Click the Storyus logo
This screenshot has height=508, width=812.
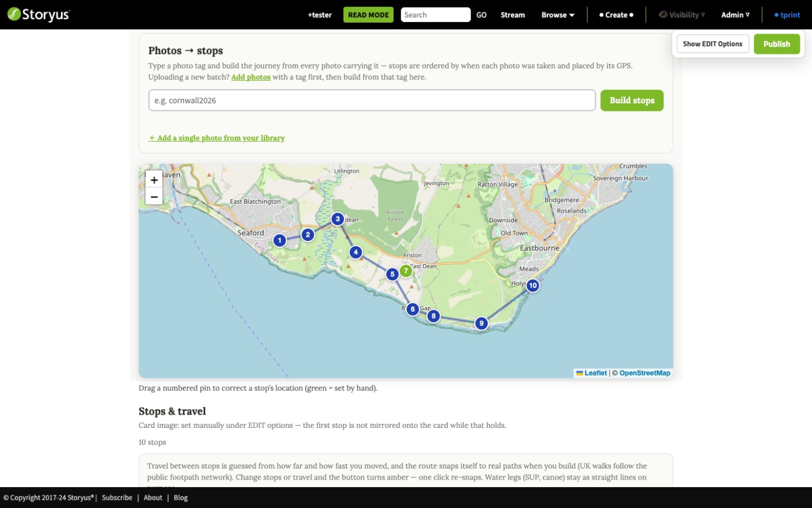pyautogui.click(x=38, y=15)
